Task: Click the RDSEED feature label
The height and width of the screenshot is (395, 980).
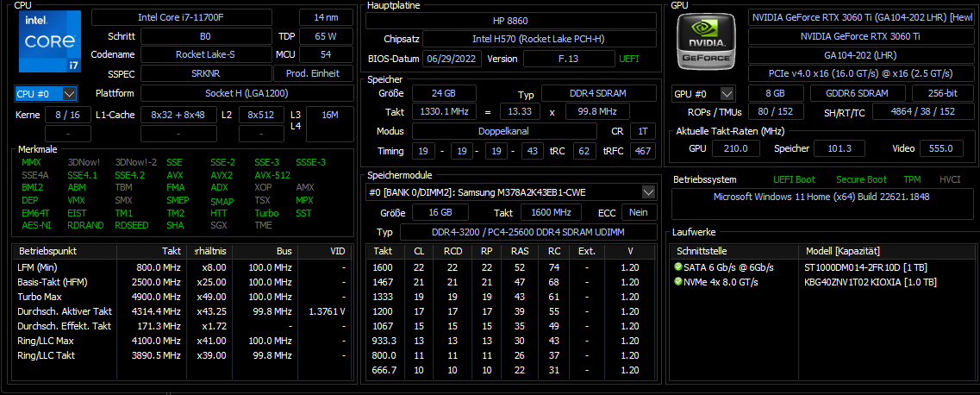Action: (132, 225)
